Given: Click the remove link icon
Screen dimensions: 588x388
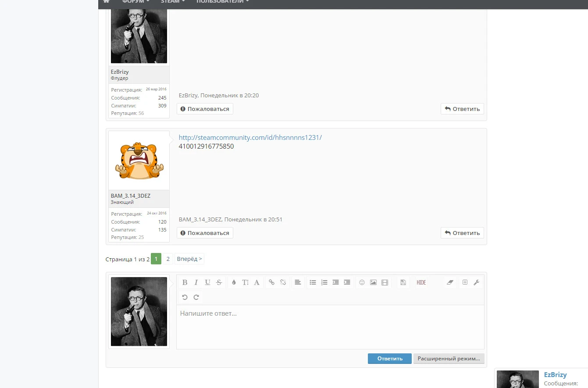Looking at the screenshot, I should pos(283,282).
